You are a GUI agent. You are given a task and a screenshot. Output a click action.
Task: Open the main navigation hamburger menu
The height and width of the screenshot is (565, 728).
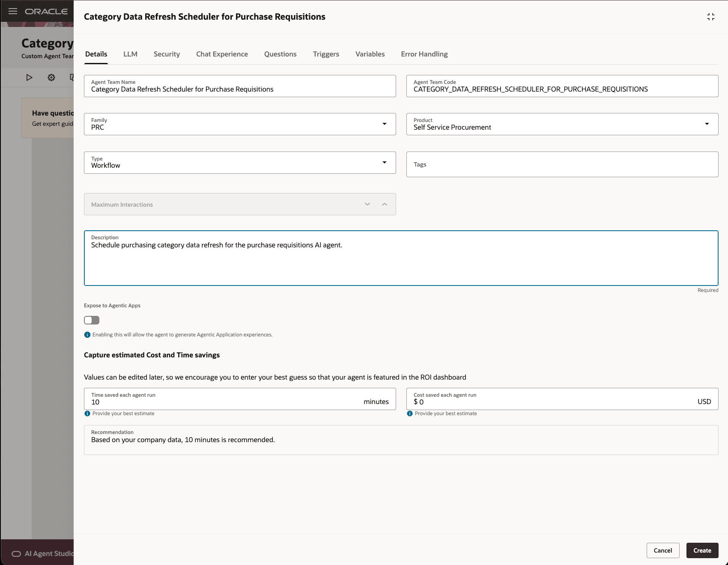click(x=13, y=11)
